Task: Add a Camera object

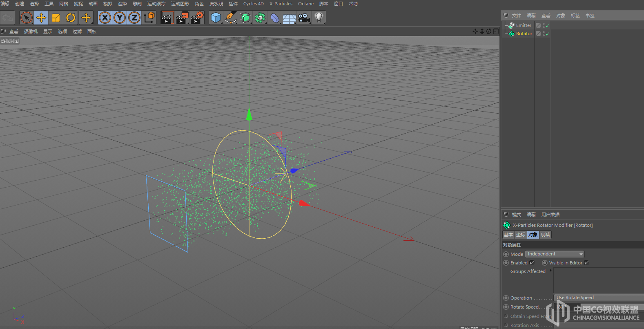Action: [x=304, y=18]
